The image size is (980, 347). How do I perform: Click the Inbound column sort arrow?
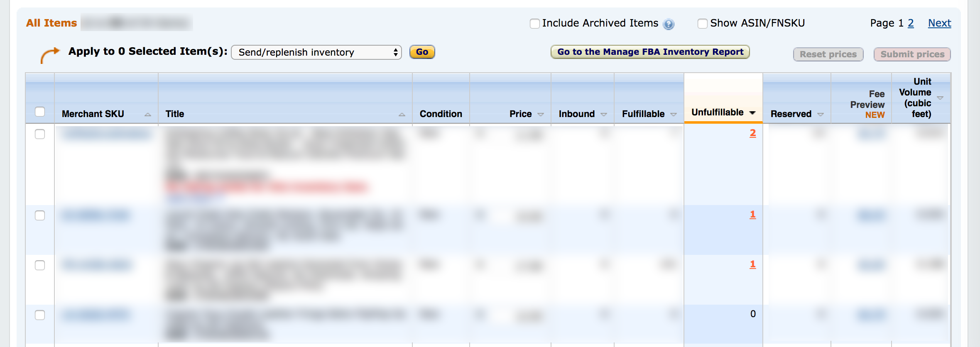coord(604,115)
